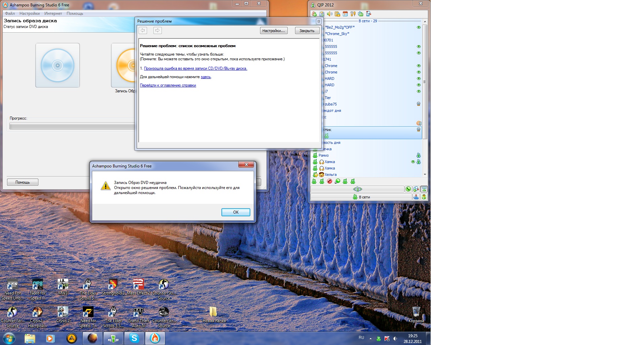Click the green phone call button in QIP
Screen dimensions: 644x345
tap(408, 189)
